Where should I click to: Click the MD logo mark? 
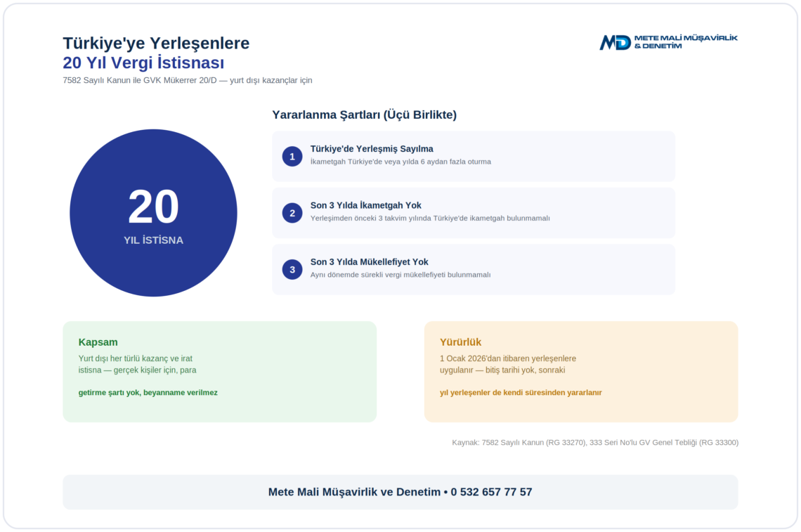click(615, 42)
